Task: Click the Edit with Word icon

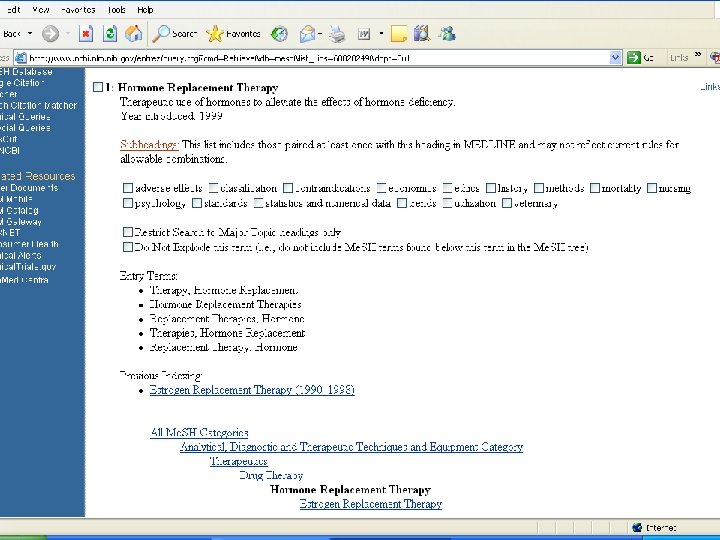Action: point(364,34)
